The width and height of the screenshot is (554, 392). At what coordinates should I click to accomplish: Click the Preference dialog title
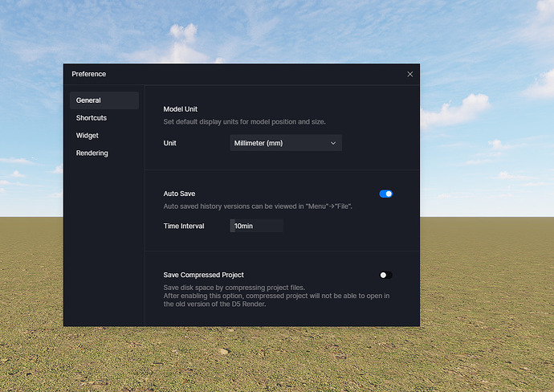88,74
